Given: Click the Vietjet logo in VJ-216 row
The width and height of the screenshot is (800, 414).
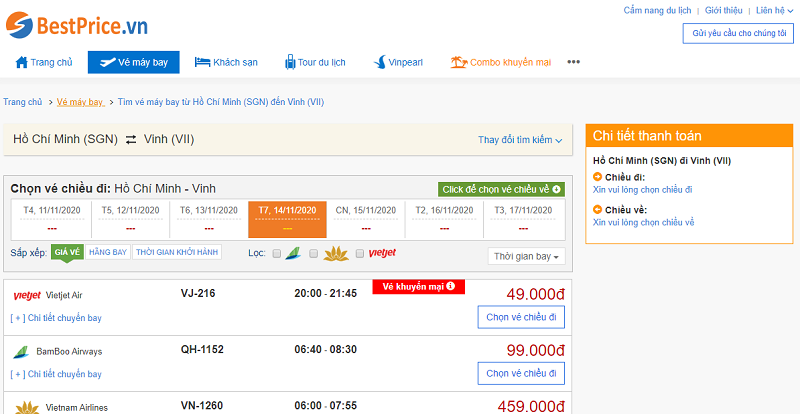Looking at the screenshot, I should 27,295.
